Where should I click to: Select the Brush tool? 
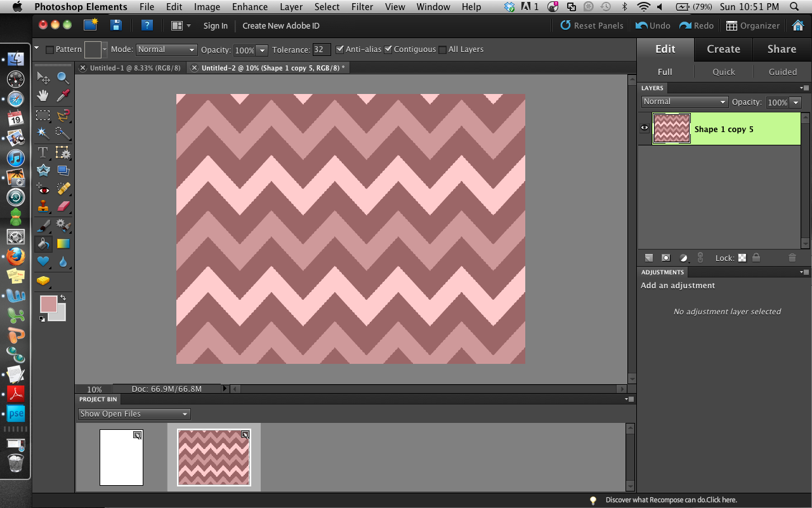click(x=43, y=225)
